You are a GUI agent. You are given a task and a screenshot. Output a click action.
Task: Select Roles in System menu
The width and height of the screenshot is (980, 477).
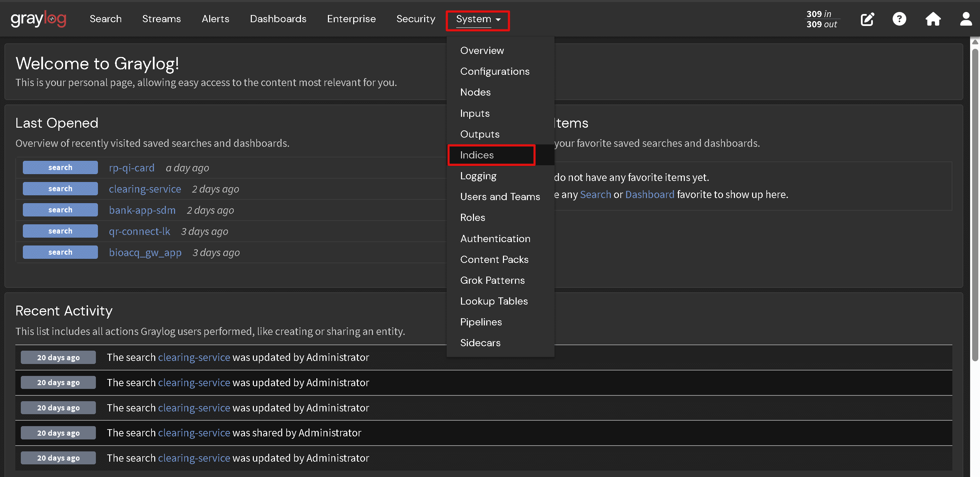(x=500, y=218)
